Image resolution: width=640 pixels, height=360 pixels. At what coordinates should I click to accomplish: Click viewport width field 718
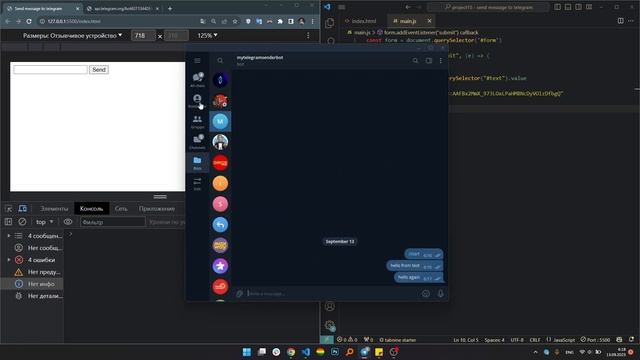point(143,36)
